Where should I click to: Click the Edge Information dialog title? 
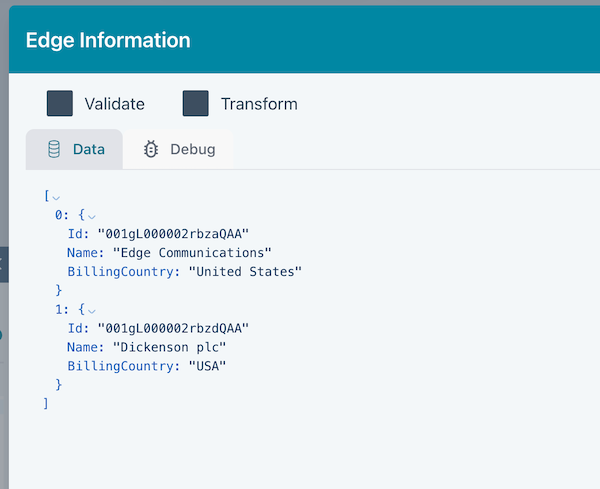click(107, 41)
